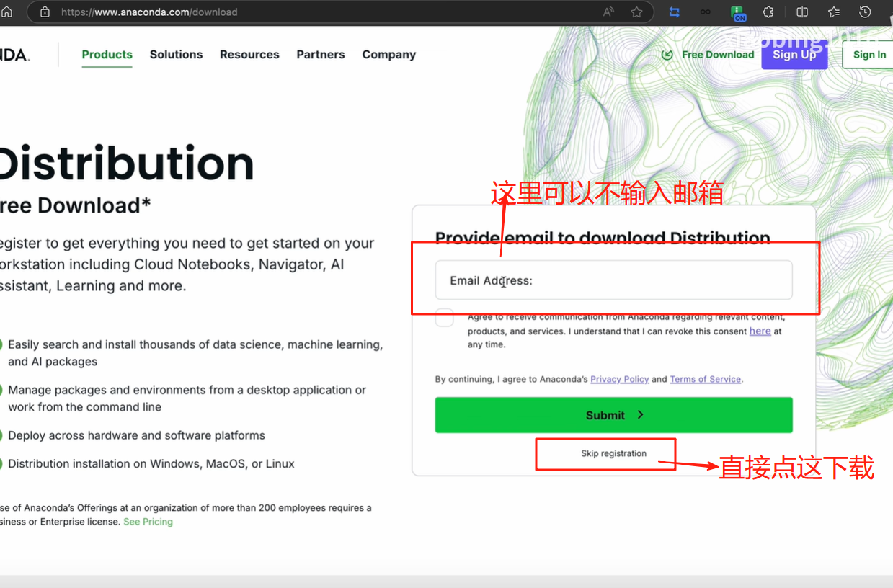Click the 'here' consent revoke link
The width and height of the screenshot is (893, 588).
[x=760, y=331]
